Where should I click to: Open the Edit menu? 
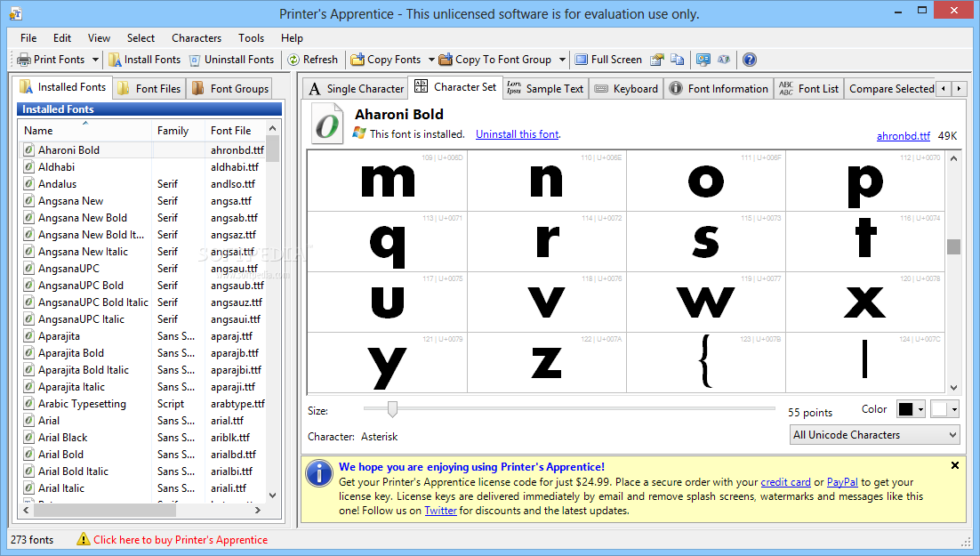click(62, 38)
